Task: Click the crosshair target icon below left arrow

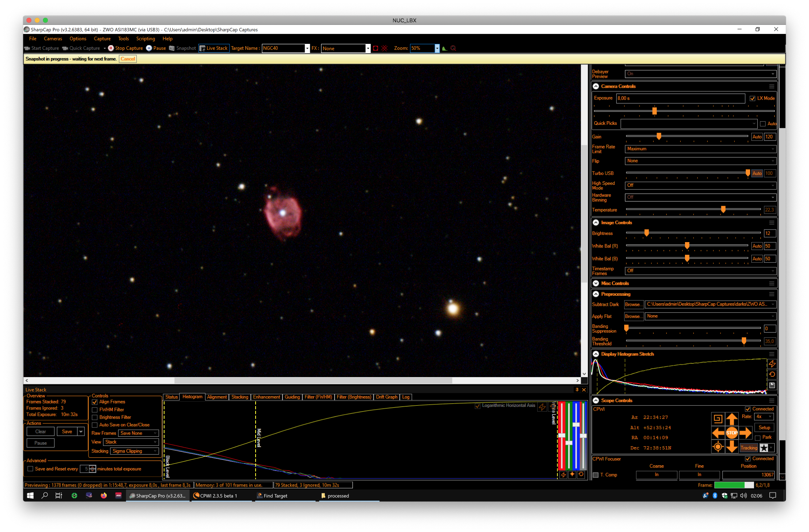Action: point(718,447)
